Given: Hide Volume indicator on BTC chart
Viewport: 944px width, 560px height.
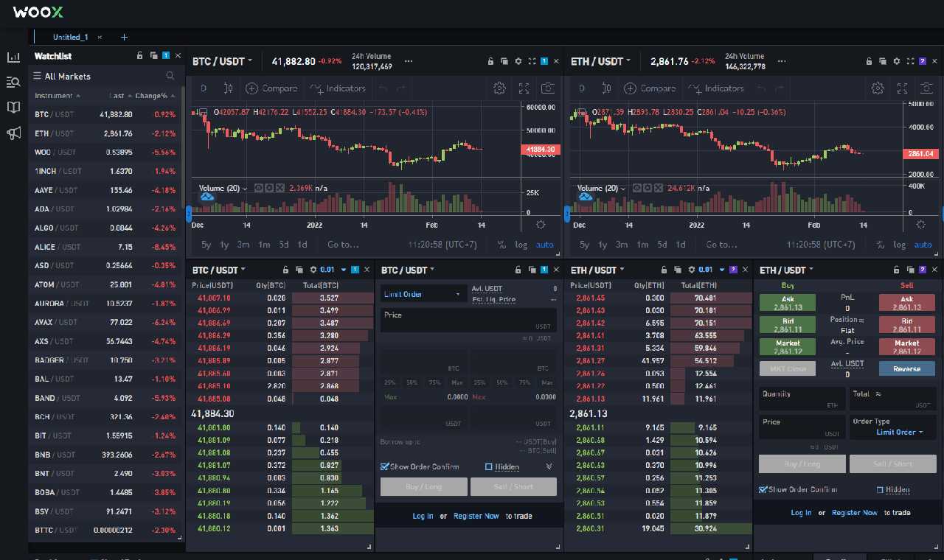Looking at the screenshot, I should pyautogui.click(x=259, y=188).
